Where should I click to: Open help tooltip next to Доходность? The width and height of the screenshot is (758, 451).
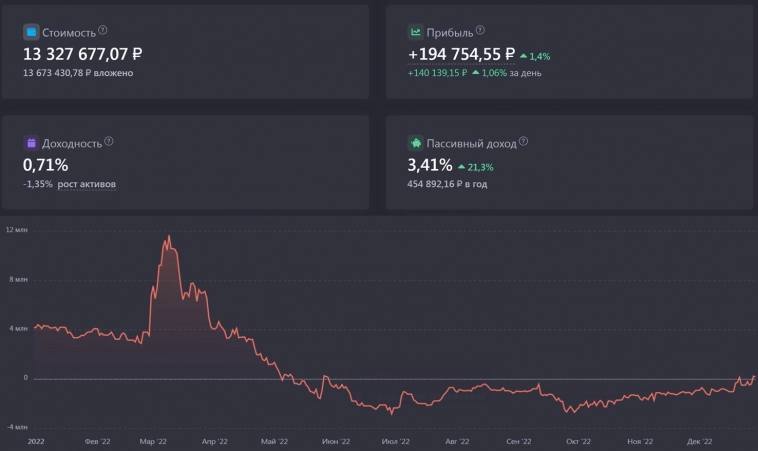pos(109,141)
